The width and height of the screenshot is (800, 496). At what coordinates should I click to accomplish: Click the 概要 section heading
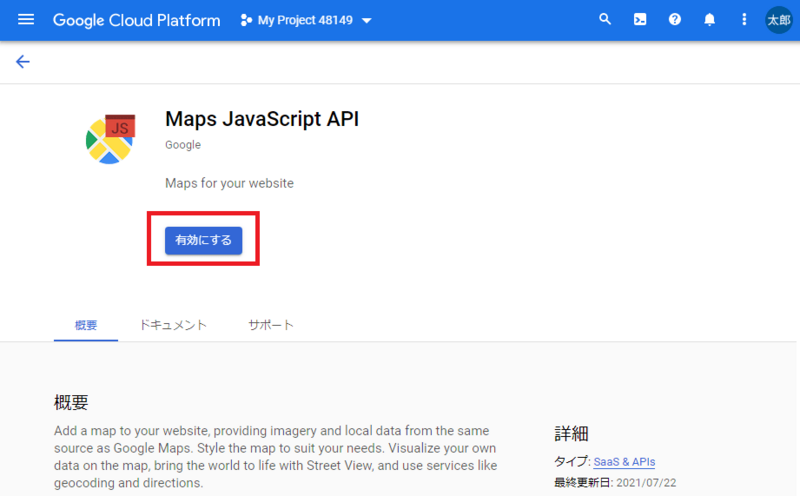[x=71, y=402]
